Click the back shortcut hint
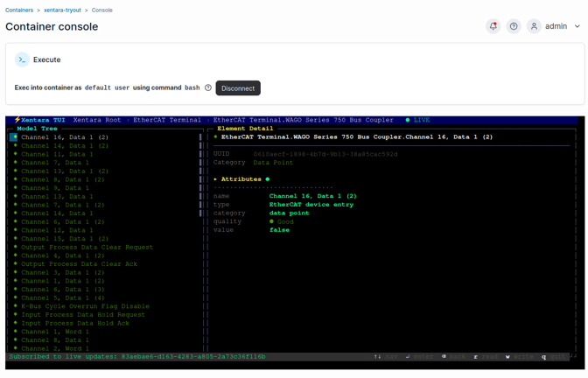 [x=453, y=357]
